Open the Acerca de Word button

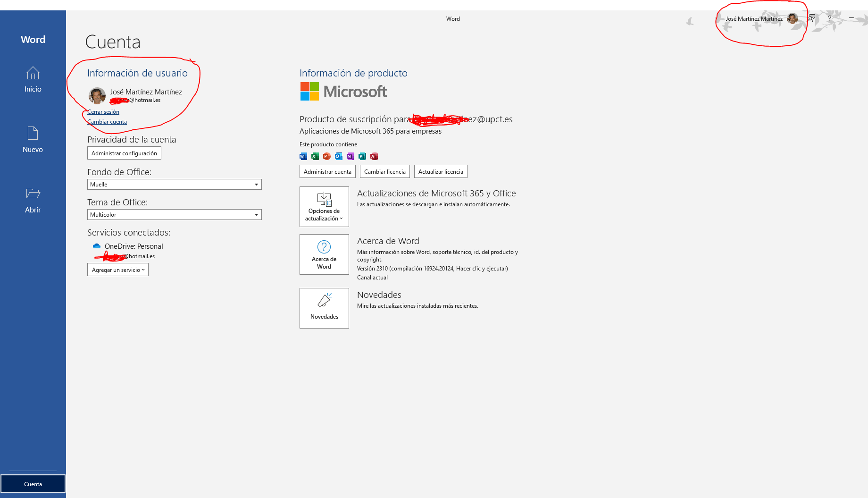coord(324,254)
